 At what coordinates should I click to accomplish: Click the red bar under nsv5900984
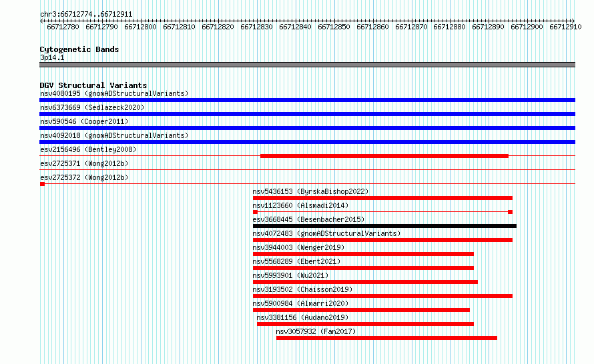[x=361, y=310]
